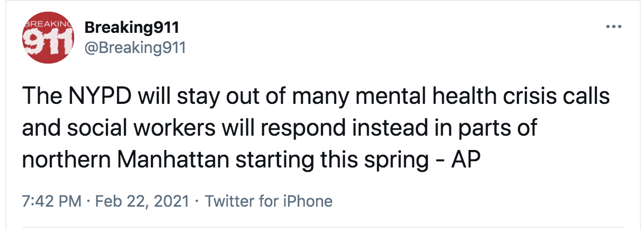Select the Feb 22, 2021 date
This screenshot has width=644, height=230.
point(142,201)
